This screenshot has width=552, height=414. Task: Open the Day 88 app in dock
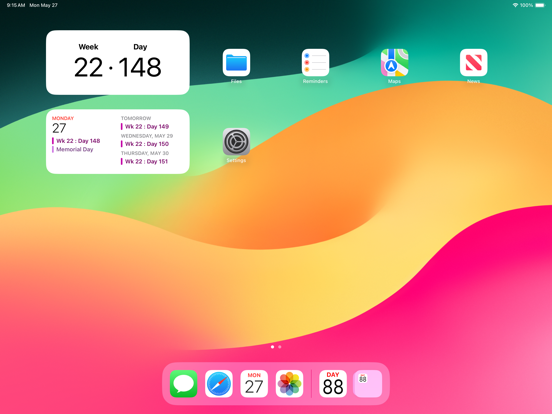333,384
